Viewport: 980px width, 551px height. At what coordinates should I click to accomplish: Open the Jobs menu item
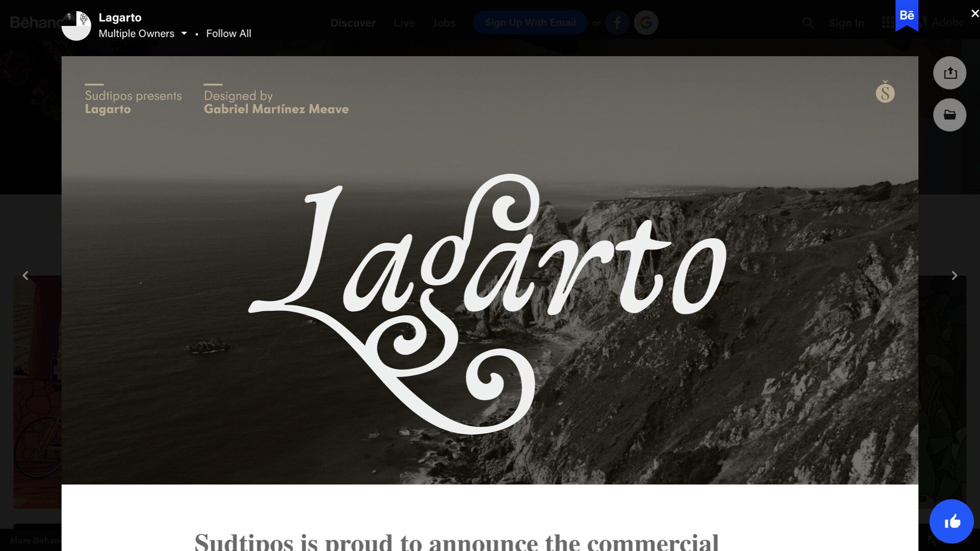(444, 23)
